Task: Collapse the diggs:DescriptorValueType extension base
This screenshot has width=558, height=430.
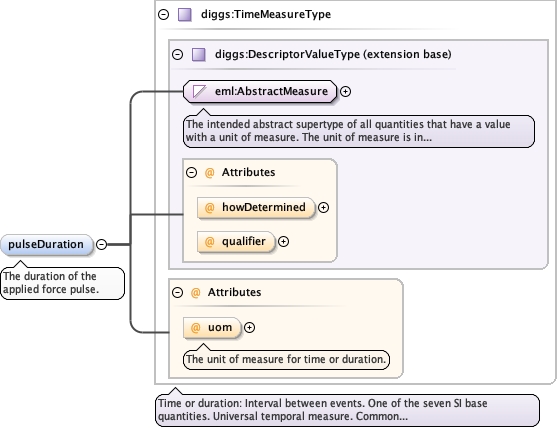Action: coord(177,54)
